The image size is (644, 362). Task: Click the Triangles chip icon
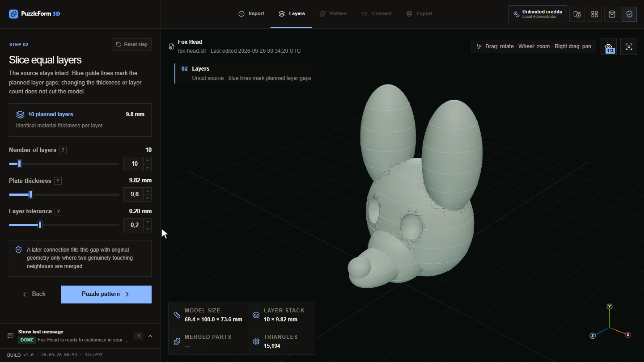tap(256, 341)
